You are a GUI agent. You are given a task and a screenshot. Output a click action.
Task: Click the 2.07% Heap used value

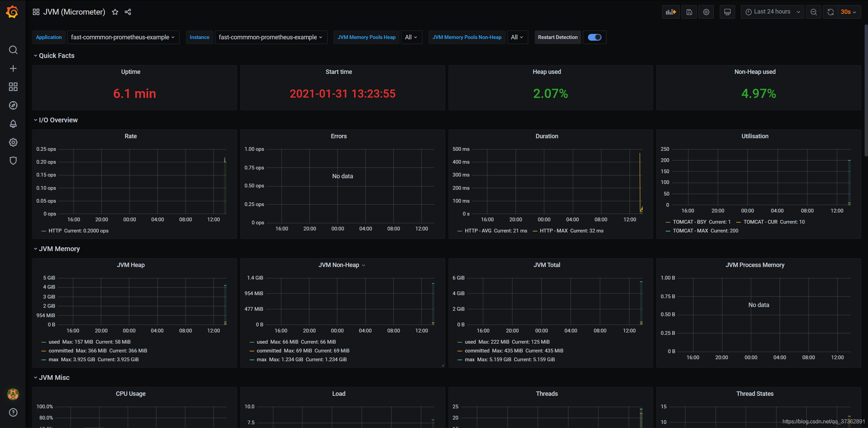click(551, 94)
